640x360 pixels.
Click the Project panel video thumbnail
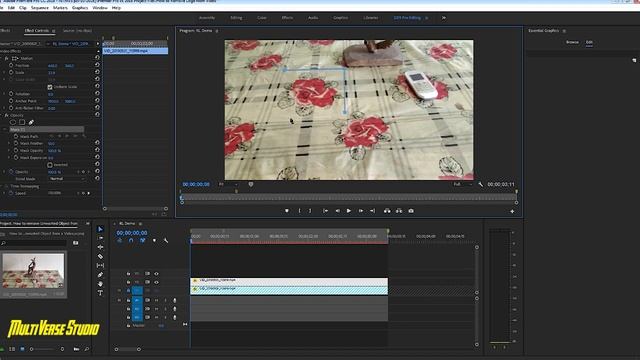click(x=33, y=271)
